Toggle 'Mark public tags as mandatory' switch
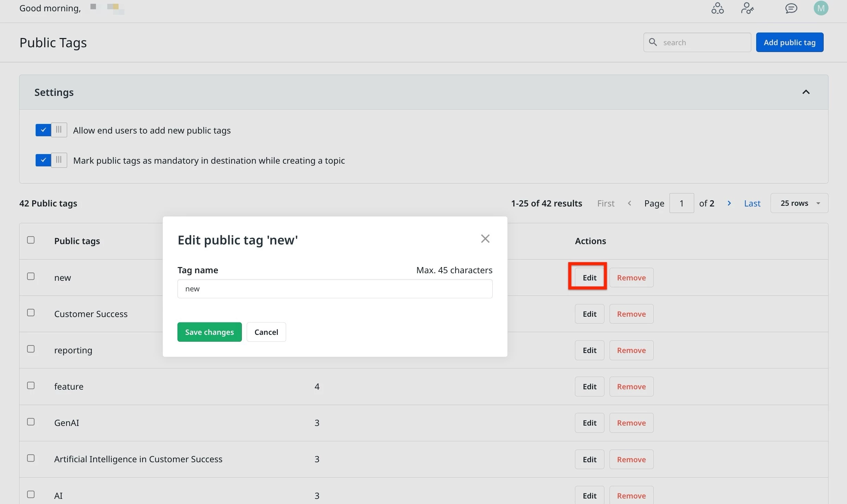Viewport: 847px width, 504px height. pyautogui.click(x=51, y=160)
